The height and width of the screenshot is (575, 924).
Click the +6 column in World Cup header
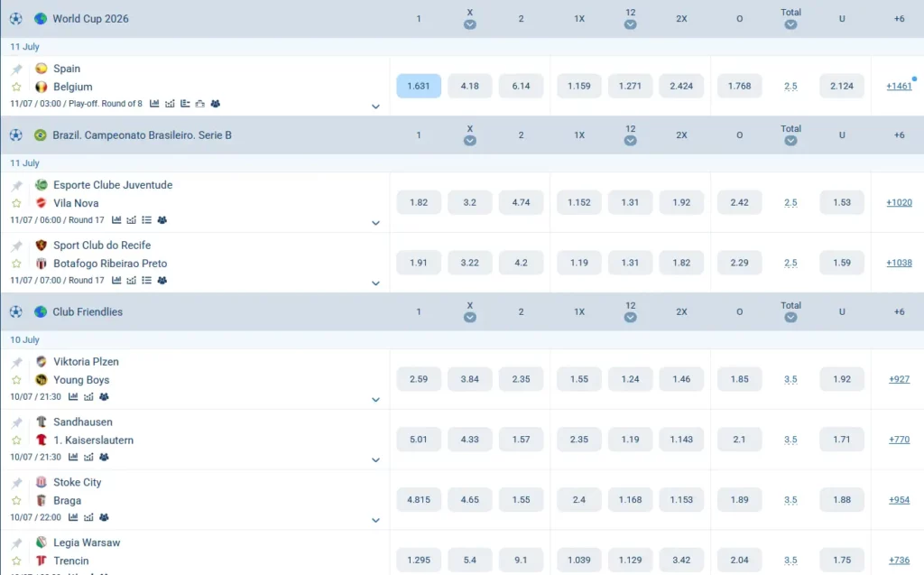click(899, 19)
